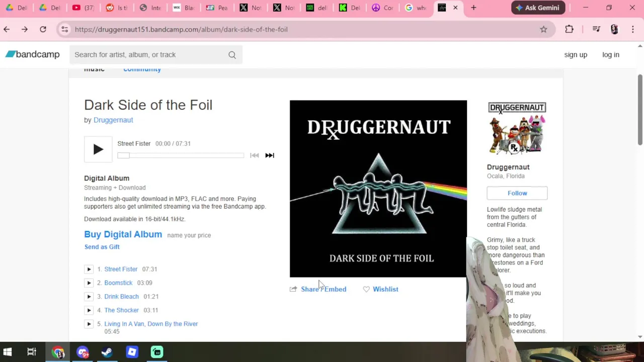Open The Shocker track link
Viewport: 644px width, 362px height.
(121, 310)
